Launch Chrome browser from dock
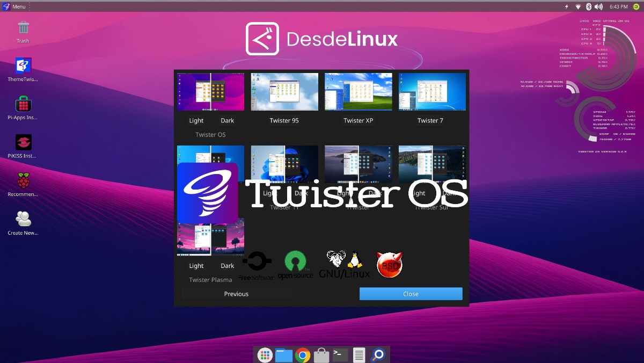This screenshot has height=363, width=644. pos(303,354)
